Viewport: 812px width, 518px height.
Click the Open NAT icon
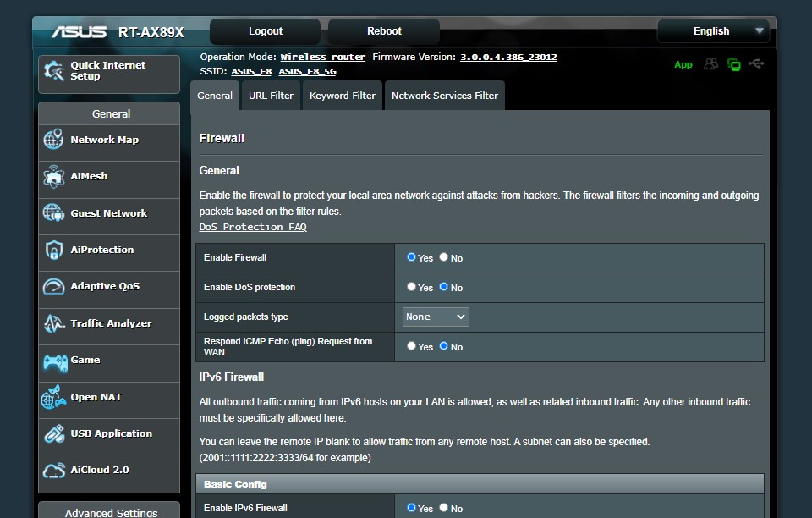(x=54, y=397)
